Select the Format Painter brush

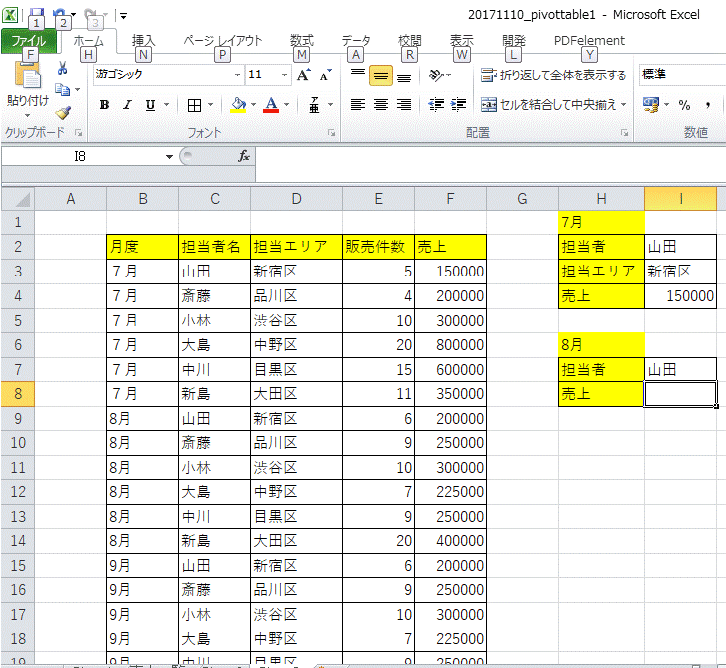click(63, 113)
